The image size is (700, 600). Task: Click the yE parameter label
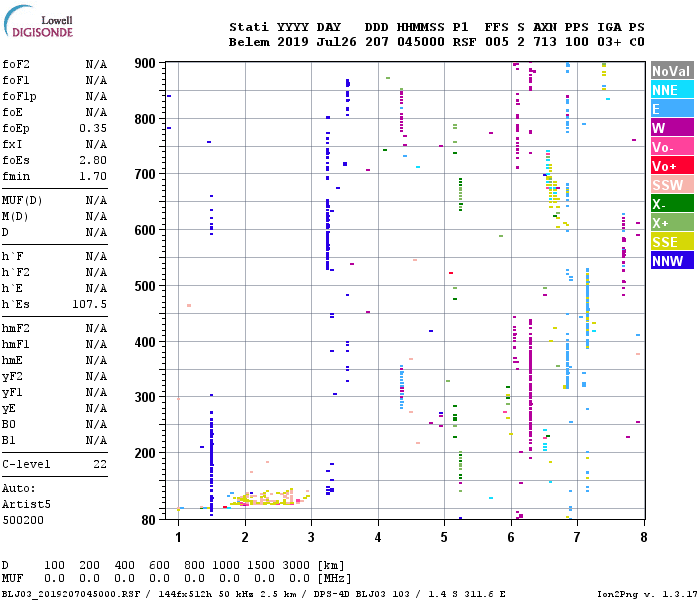pos(9,408)
